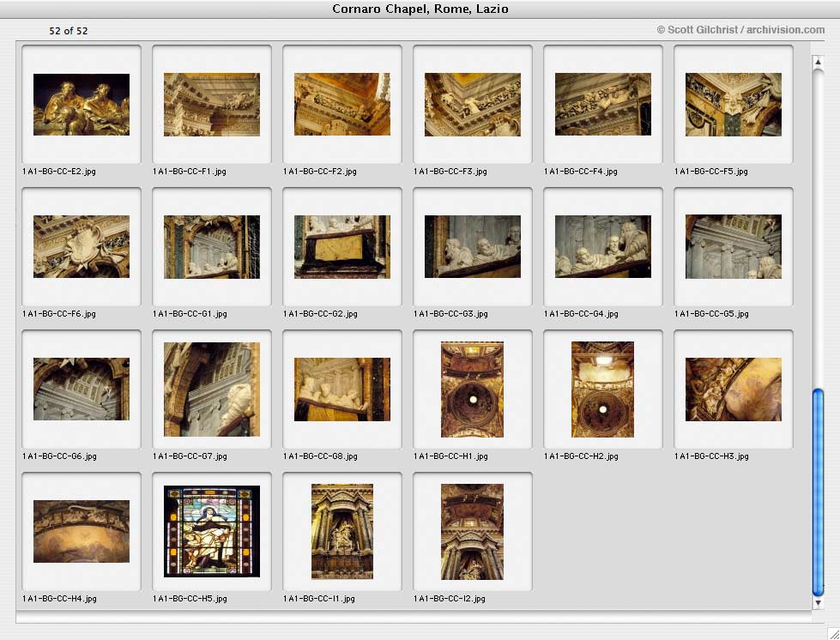
Task: Click the filename label 1A1-BG-CC-G7.jpg
Action: [x=190, y=456]
